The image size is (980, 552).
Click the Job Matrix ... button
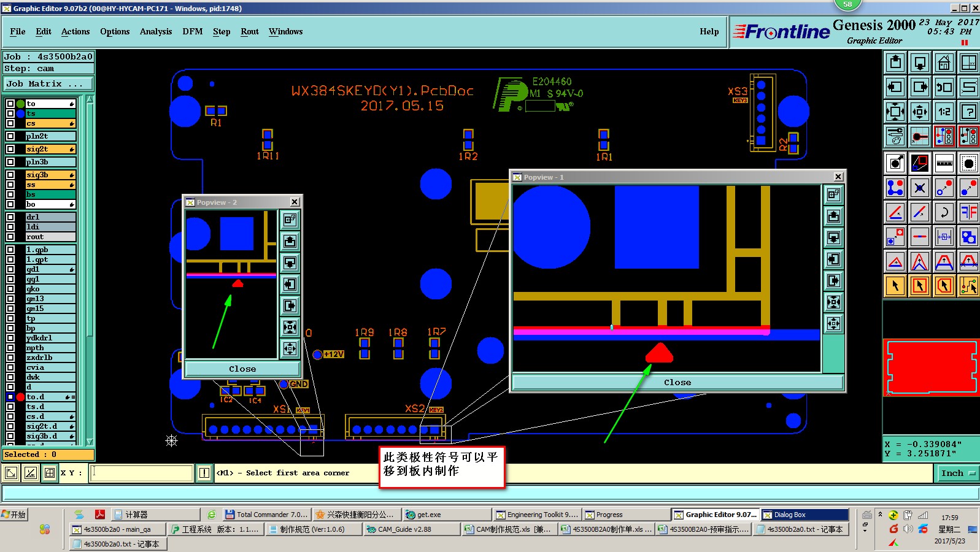49,83
